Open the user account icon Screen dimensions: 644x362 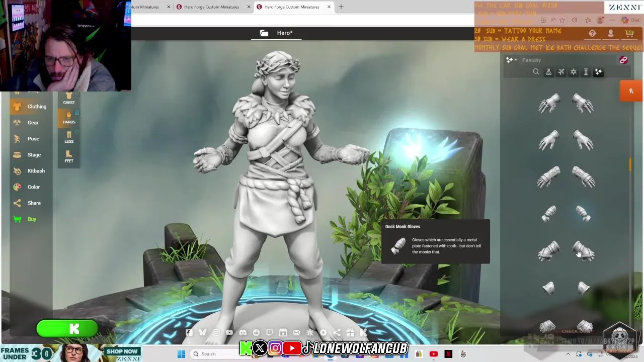pos(611,33)
